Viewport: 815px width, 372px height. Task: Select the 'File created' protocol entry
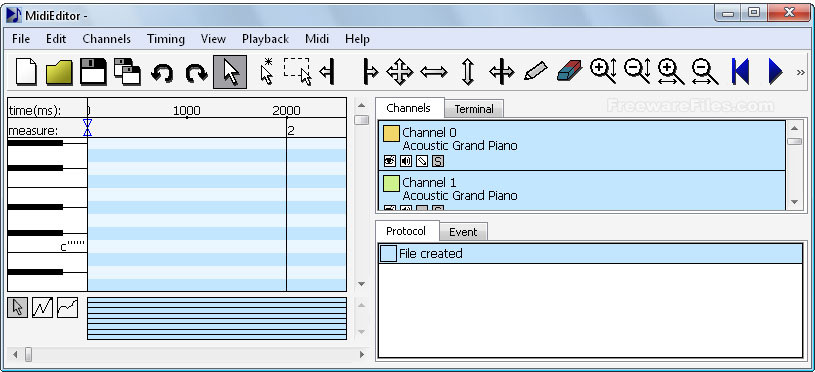coord(590,254)
